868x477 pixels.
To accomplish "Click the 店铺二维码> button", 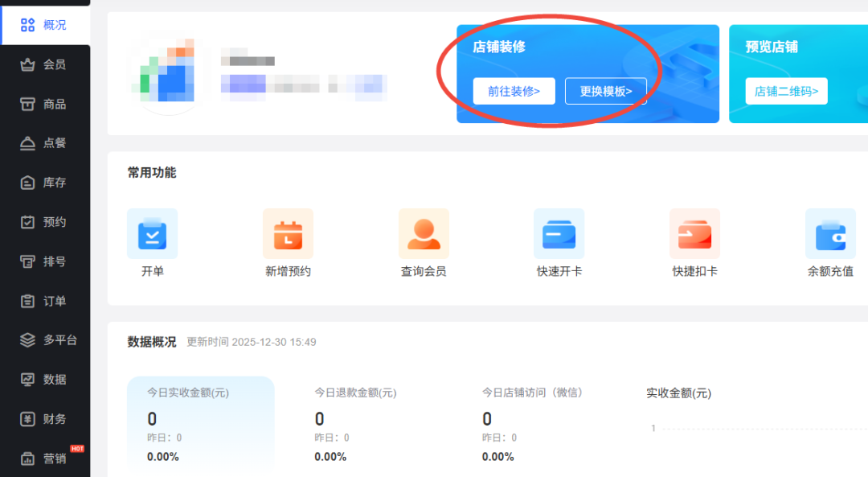I will (x=786, y=91).
